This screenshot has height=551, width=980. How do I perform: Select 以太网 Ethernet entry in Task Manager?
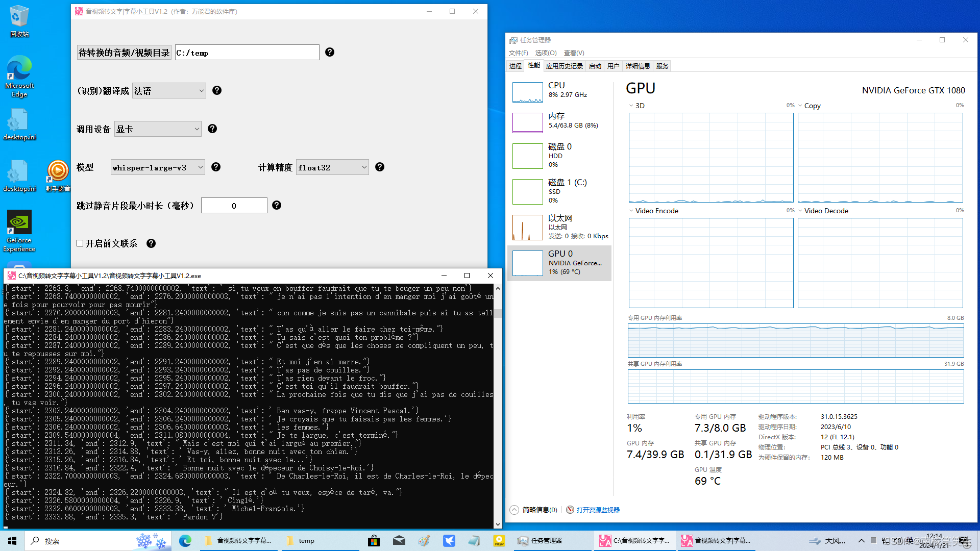[x=560, y=227]
